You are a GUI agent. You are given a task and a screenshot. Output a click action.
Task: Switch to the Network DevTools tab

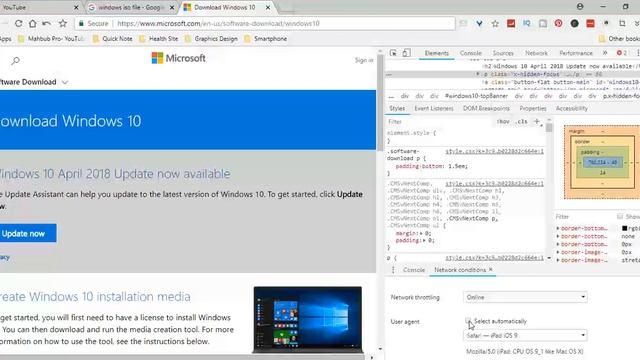pyautogui.click(x=536, y=53)
